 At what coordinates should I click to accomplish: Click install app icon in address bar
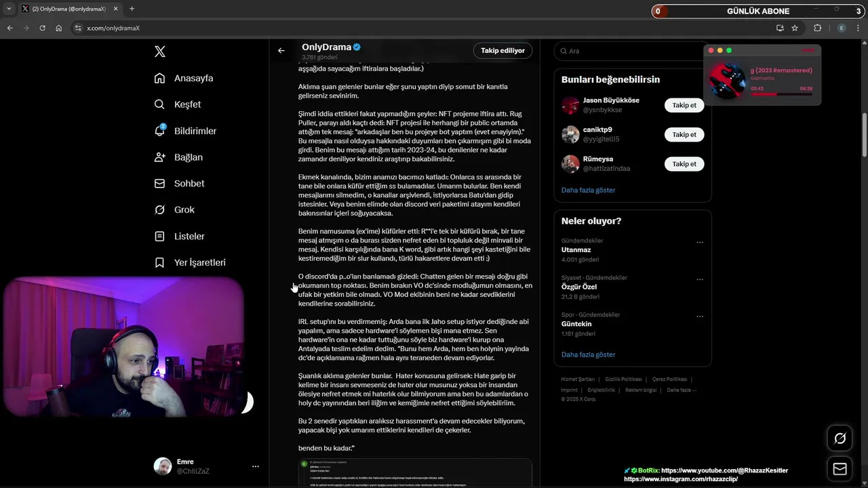click(x=780, y=28)
